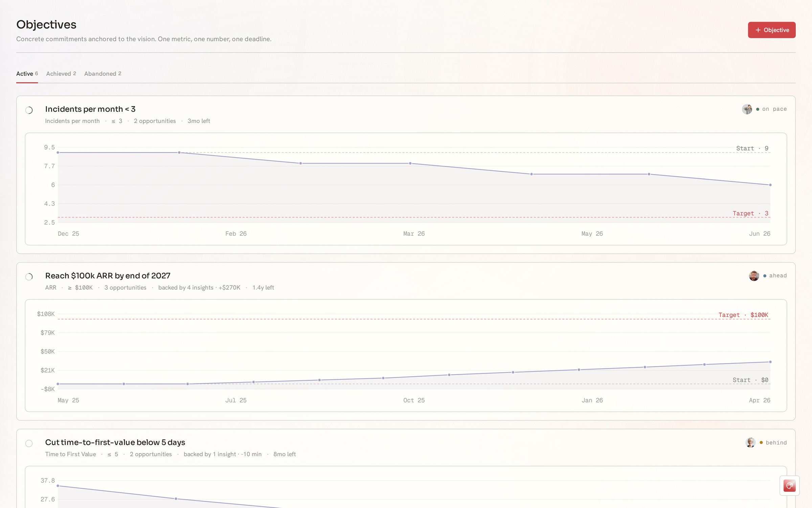
Task: Toggle circle for Cut time-to-first-value objective
Action: click(29, 443)
